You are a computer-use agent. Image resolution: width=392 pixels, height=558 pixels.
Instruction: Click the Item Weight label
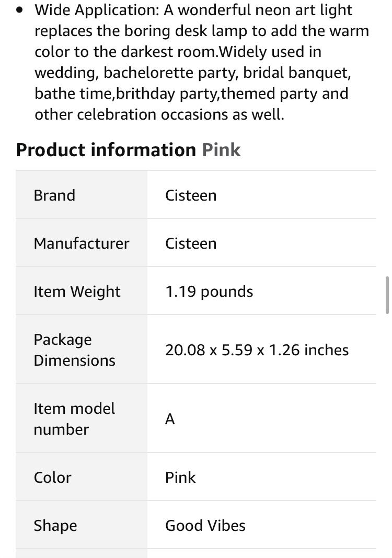pos(77,292)
